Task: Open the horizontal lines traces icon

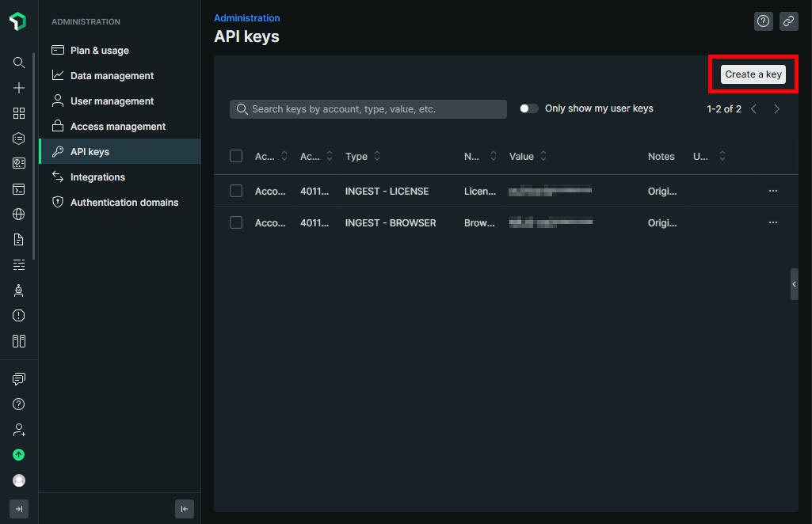Action: (19, 265)
